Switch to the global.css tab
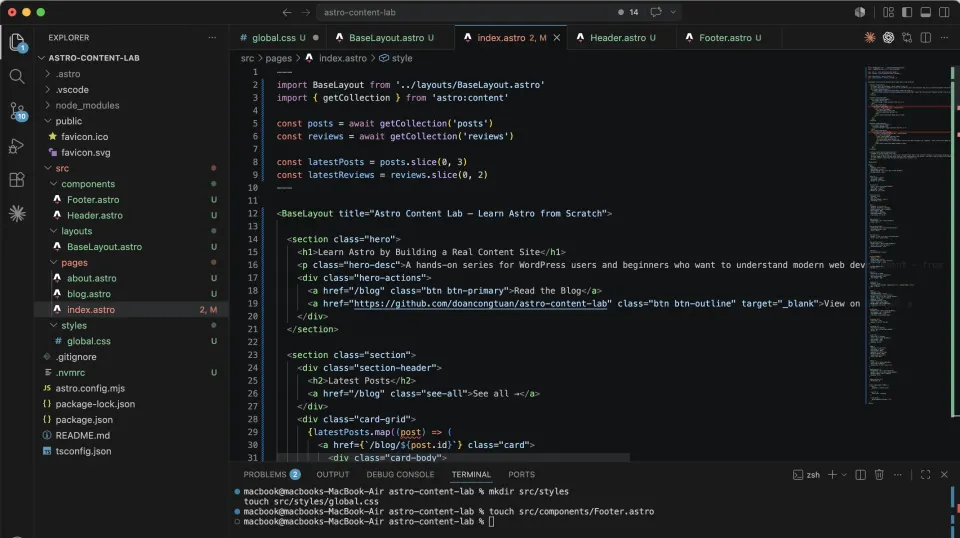 [x=279, y=38]
